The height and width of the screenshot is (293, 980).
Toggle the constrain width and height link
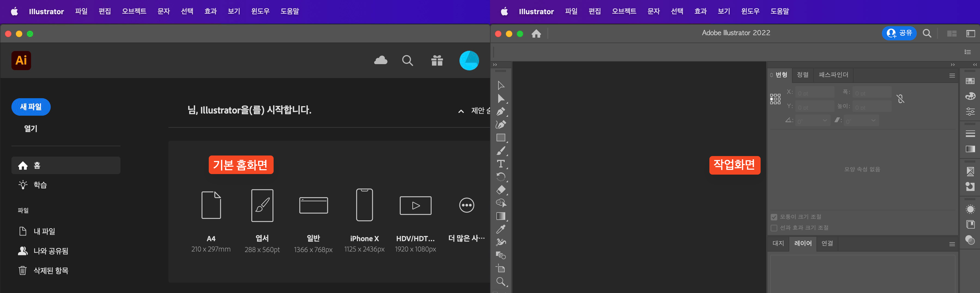[900, 99]
